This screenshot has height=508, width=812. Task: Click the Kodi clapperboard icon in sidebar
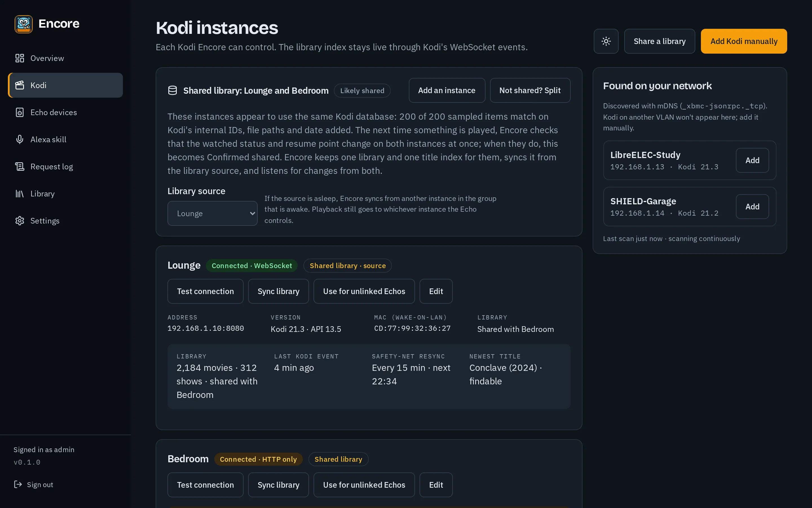20,85
